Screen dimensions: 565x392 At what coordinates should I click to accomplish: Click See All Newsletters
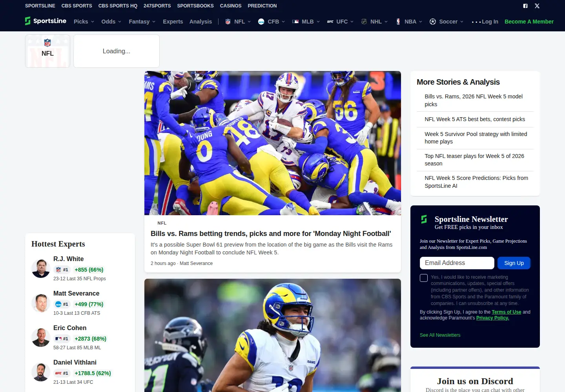[x=440, y=335]
